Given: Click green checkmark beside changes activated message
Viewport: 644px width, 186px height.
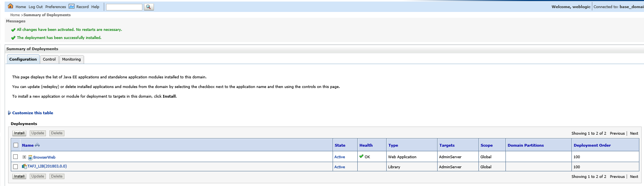Looking at the screenshot, I should click(x=13, y=30).
